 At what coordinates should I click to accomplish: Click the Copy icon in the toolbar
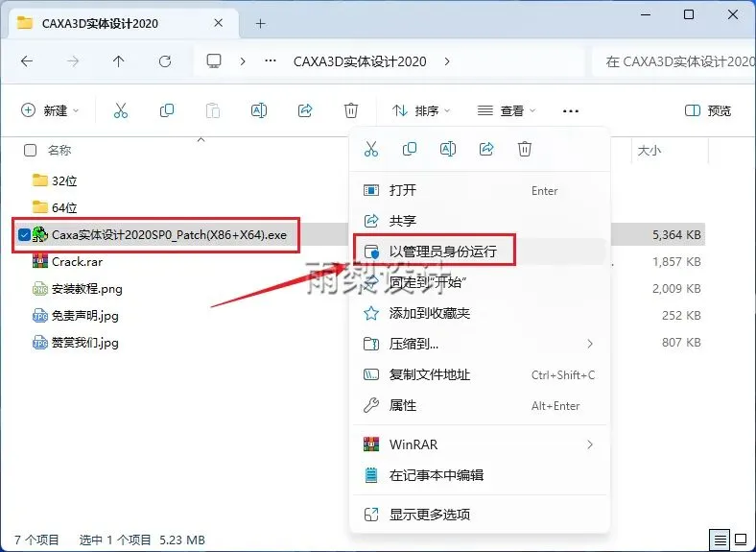coord(166,110)
